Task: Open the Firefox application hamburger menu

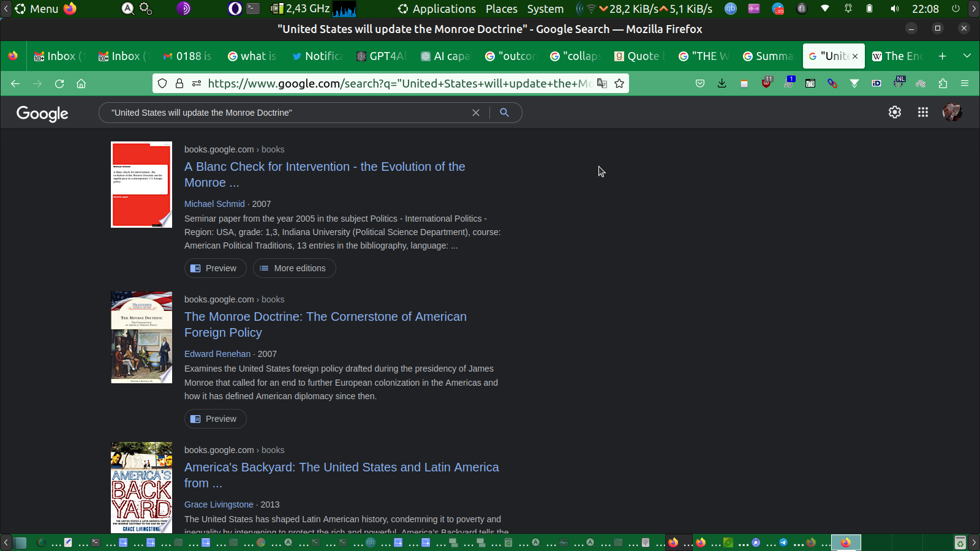Action: tap(965, 83)
